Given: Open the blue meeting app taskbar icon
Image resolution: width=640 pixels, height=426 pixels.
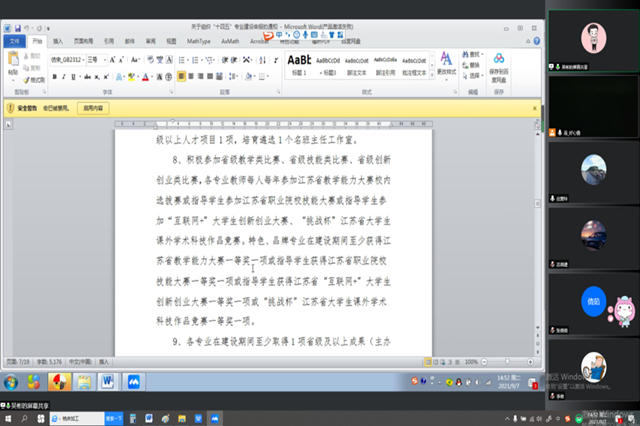Looking at the screenshot, I should tap(134, 381).
